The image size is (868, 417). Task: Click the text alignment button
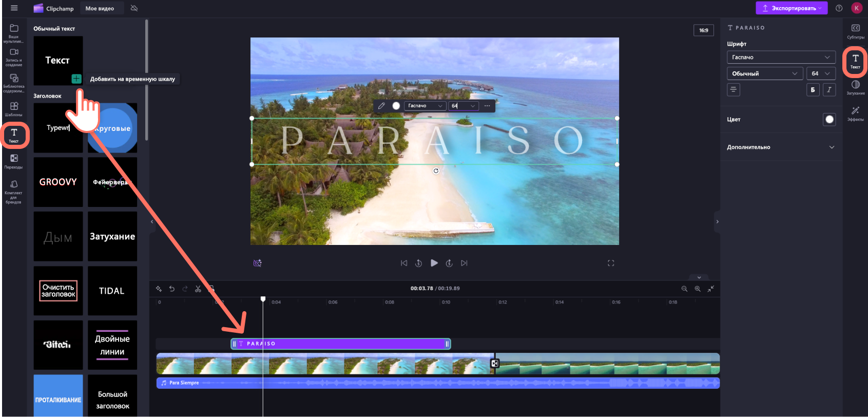(x=734, y=89)
